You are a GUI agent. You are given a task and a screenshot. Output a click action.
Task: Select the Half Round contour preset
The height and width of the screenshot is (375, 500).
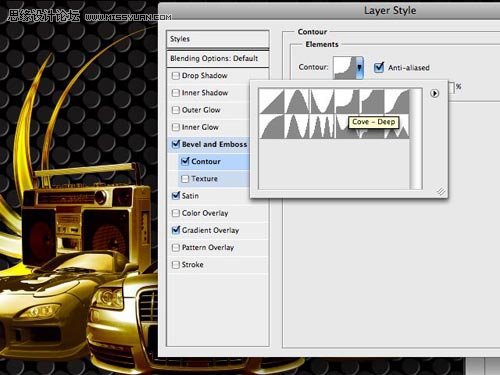tap(272, 126)
